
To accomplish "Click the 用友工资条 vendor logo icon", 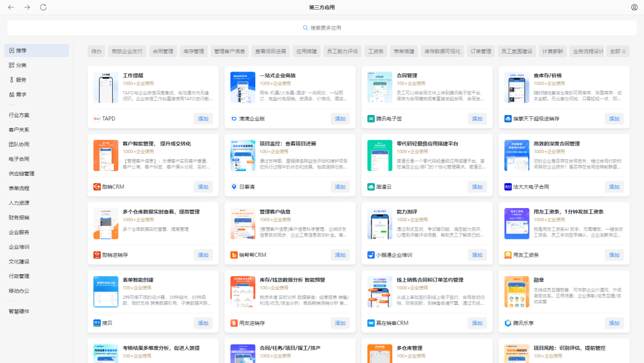I will pos(508,255).
